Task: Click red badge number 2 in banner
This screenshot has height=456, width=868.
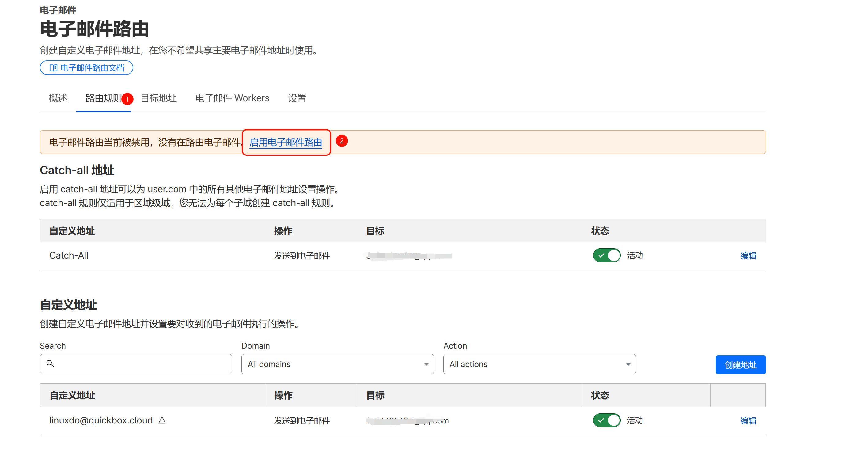Action: (342, 141)
